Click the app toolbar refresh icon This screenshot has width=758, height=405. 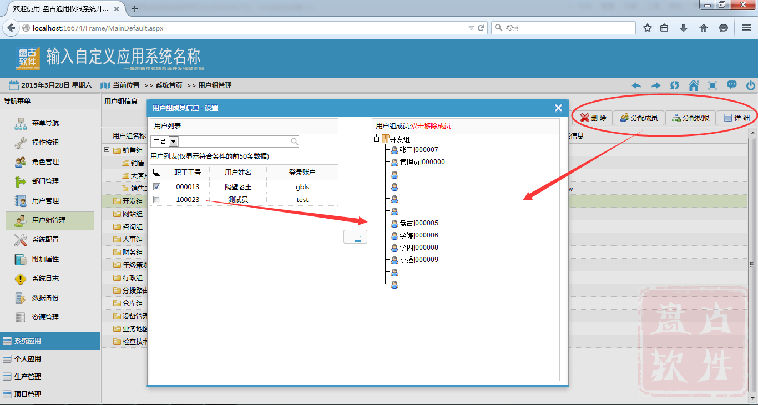tap(674, 86)
